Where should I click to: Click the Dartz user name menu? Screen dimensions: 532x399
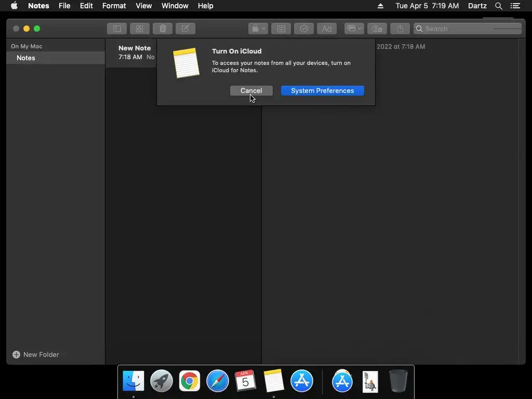tap(477, 6)
